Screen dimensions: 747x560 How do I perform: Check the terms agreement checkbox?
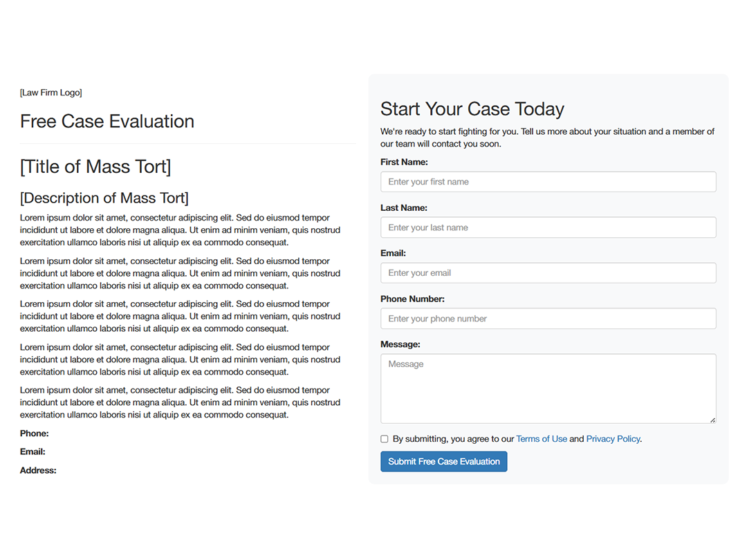click(x=385, y=439)
